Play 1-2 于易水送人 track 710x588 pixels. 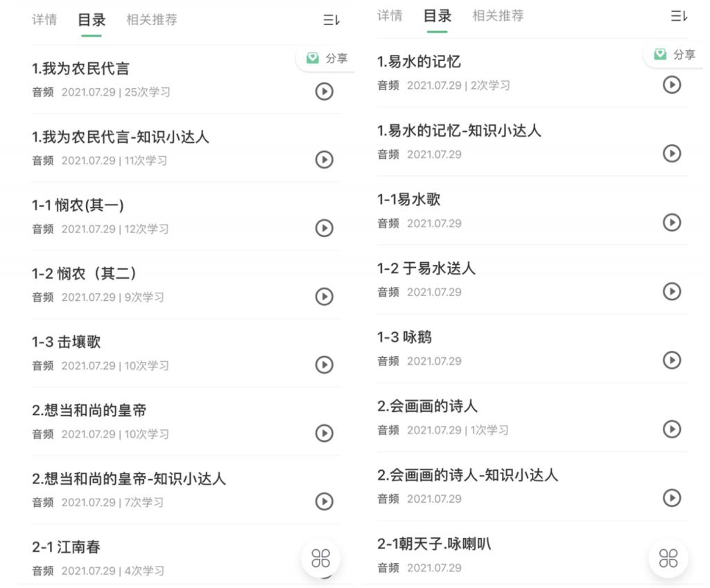coord(672,291)
